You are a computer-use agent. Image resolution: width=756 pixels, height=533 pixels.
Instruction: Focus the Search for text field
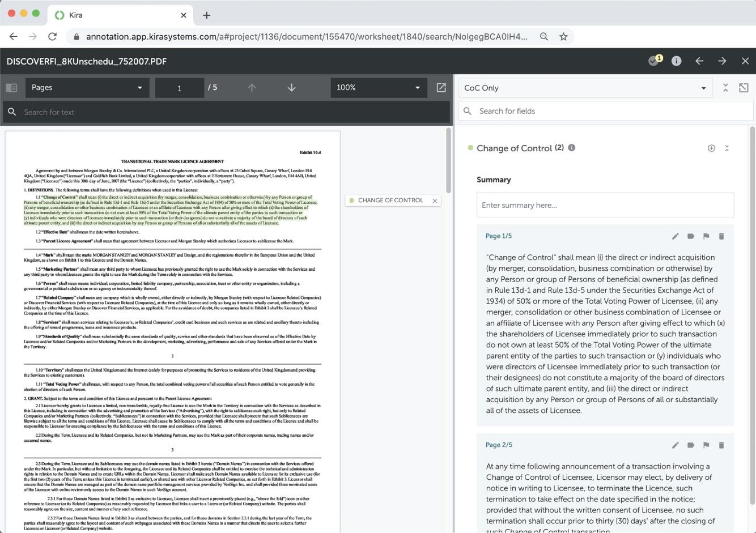point(227,112)
